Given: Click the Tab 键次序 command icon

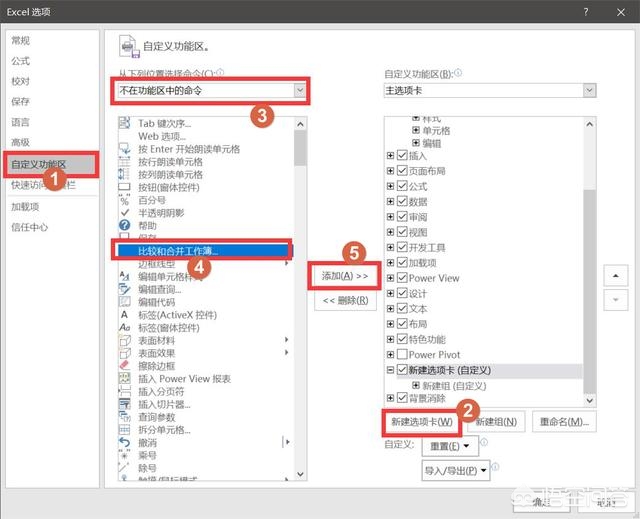Looking at the screenshot, I should point(124,123).
